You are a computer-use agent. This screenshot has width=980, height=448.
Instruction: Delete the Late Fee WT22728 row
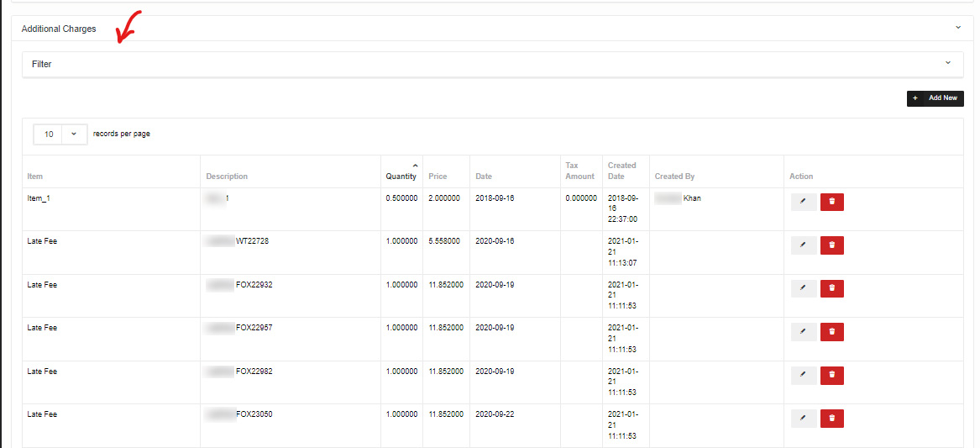coord(831,245)
